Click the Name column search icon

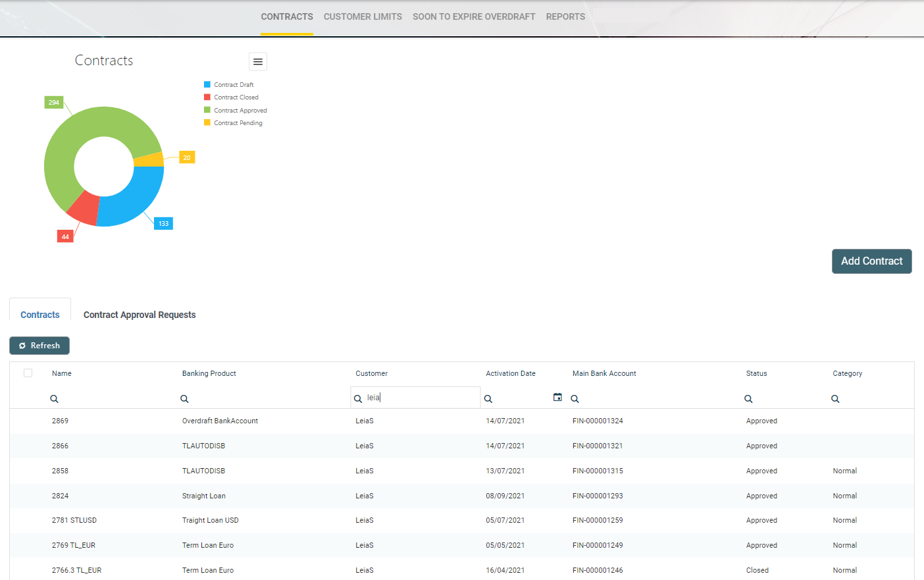(55, 399)
